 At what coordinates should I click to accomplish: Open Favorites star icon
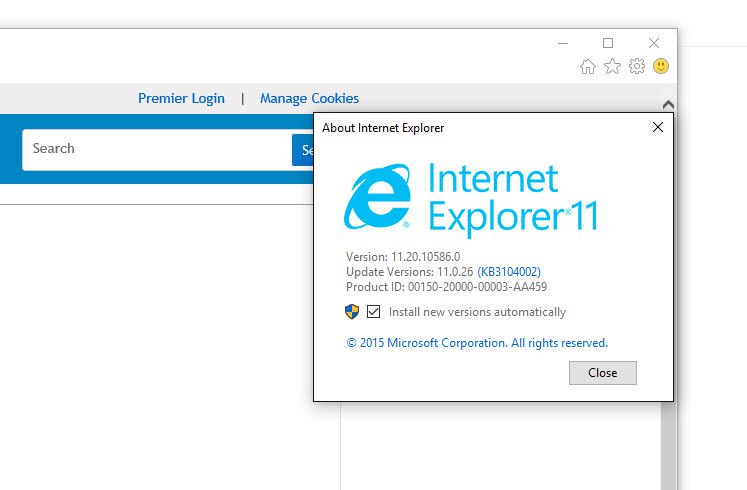click(x=612, y=66)
